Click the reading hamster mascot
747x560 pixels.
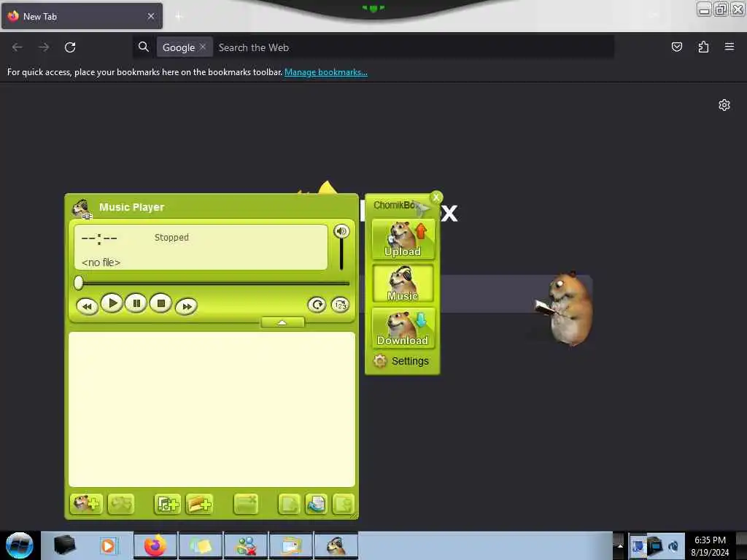[564, 308]
